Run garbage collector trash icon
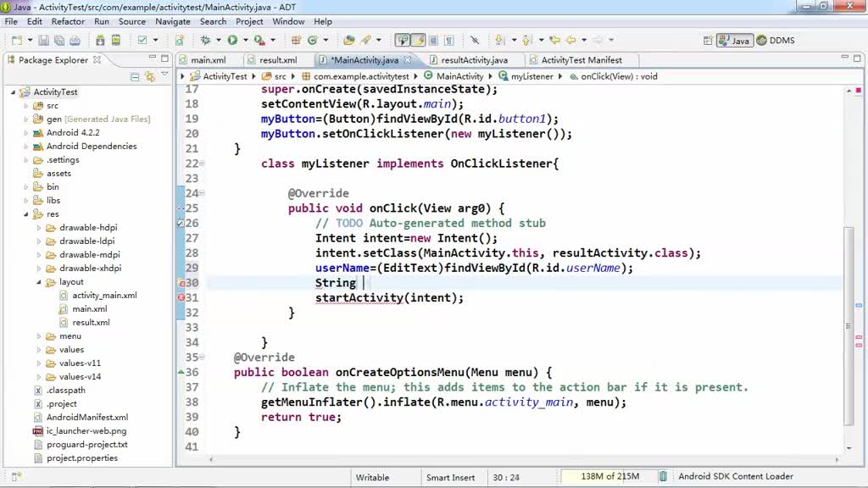868x488 pixels. click(663, 476)
